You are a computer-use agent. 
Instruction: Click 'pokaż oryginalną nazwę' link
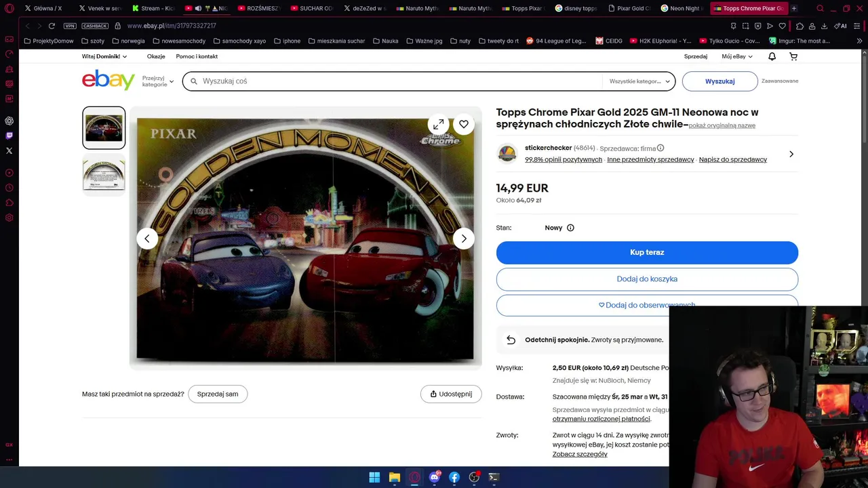click(722, 125)
